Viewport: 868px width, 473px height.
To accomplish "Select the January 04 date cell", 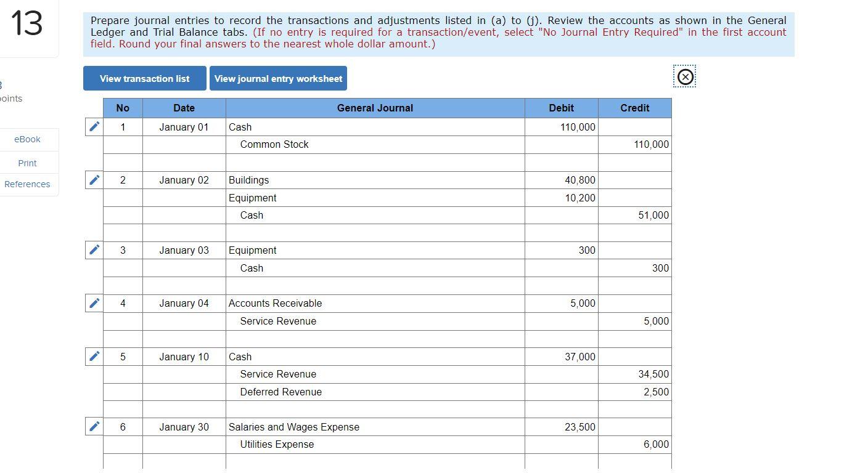I will 184,303.
